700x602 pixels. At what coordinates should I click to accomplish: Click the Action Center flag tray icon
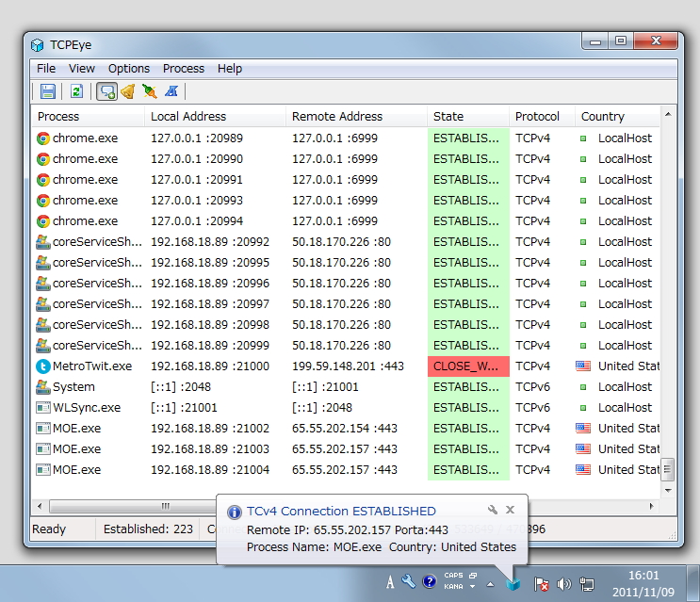point(541,584)
